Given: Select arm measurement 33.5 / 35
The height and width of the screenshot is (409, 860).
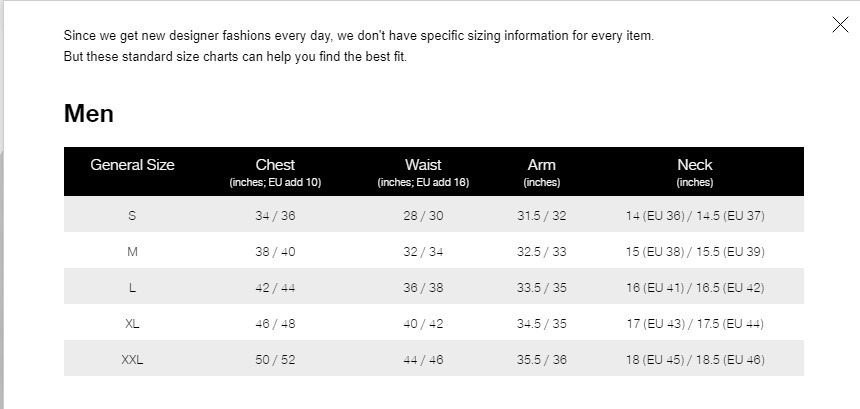Looking at the screenshot, I should [x=542, y=288].
